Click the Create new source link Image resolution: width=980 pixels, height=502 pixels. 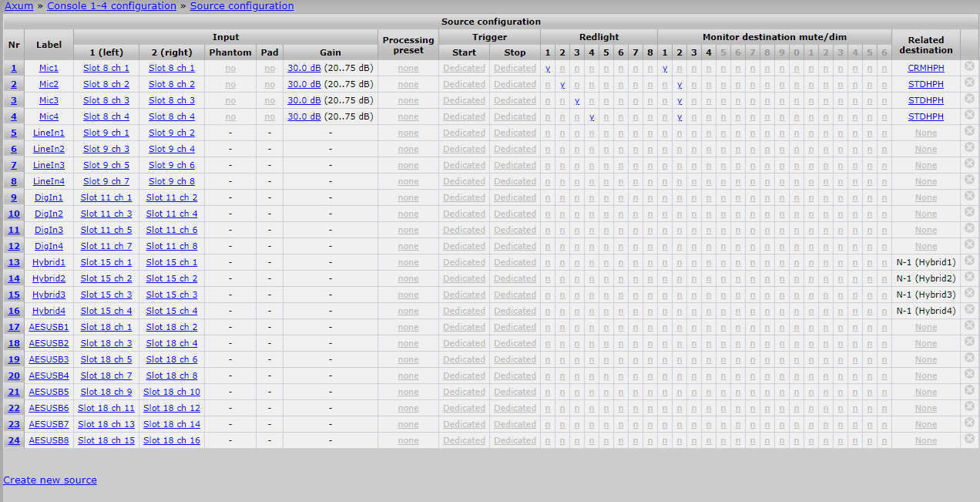coord(50,480)
